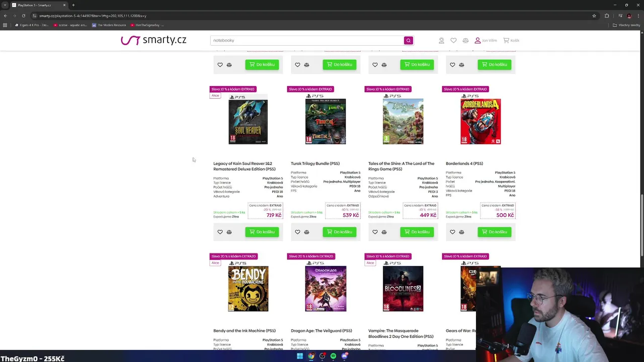The width and height of the screenshot is (644, 362).
Task: Click Turok price 539 Kč
Action: [351, 215]
